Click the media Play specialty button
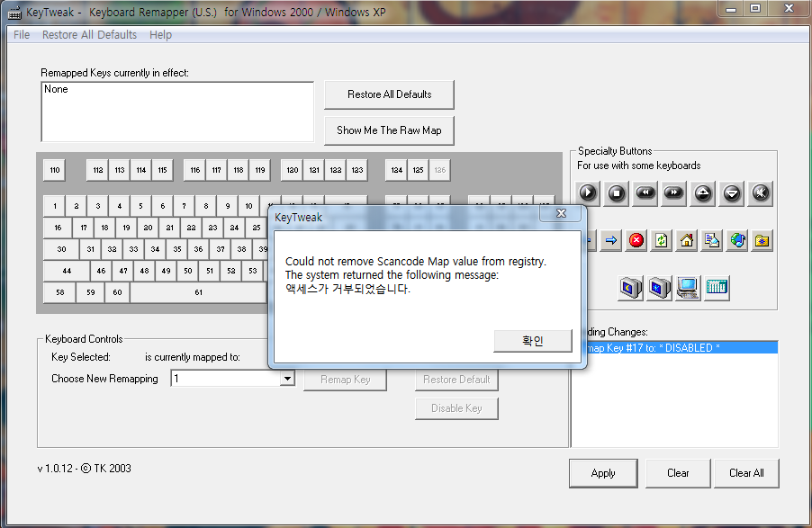The width and height of the screenshot is (812, 528). click(x=587, y=193)
